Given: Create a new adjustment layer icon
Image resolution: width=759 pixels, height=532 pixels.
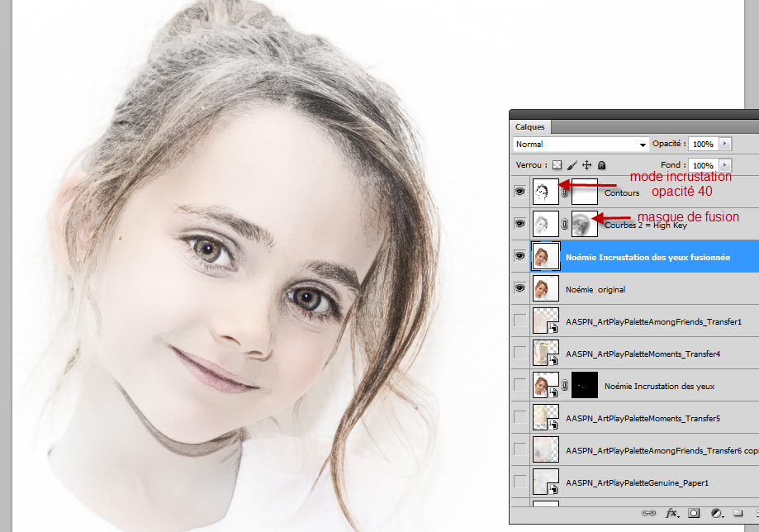Looking at the screenshot, I should 716,512.
